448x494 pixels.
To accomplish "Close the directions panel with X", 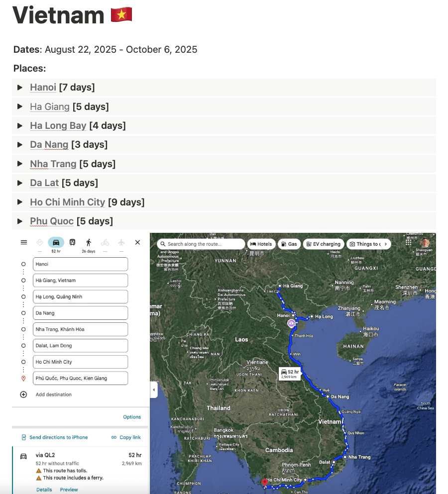I will click(x=138, y=242).
